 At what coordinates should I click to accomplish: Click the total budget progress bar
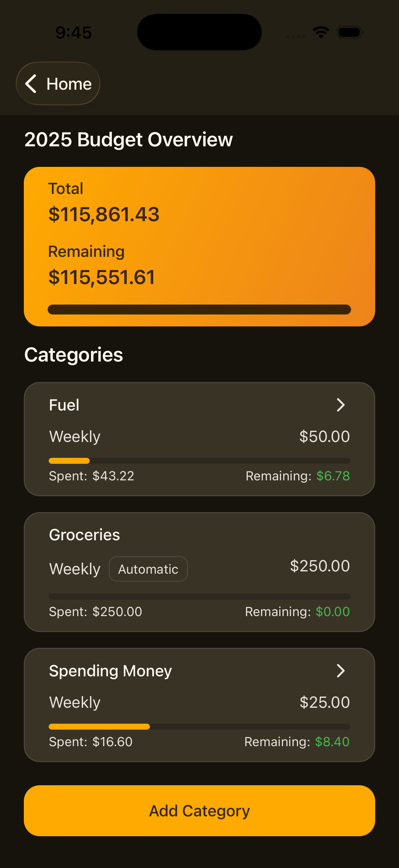pos(199,310)
